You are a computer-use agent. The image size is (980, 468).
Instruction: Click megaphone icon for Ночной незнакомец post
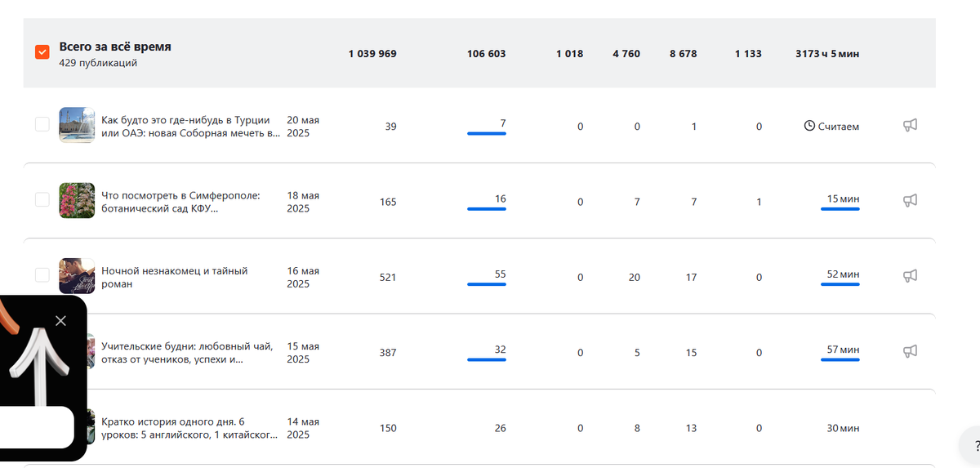910,276
